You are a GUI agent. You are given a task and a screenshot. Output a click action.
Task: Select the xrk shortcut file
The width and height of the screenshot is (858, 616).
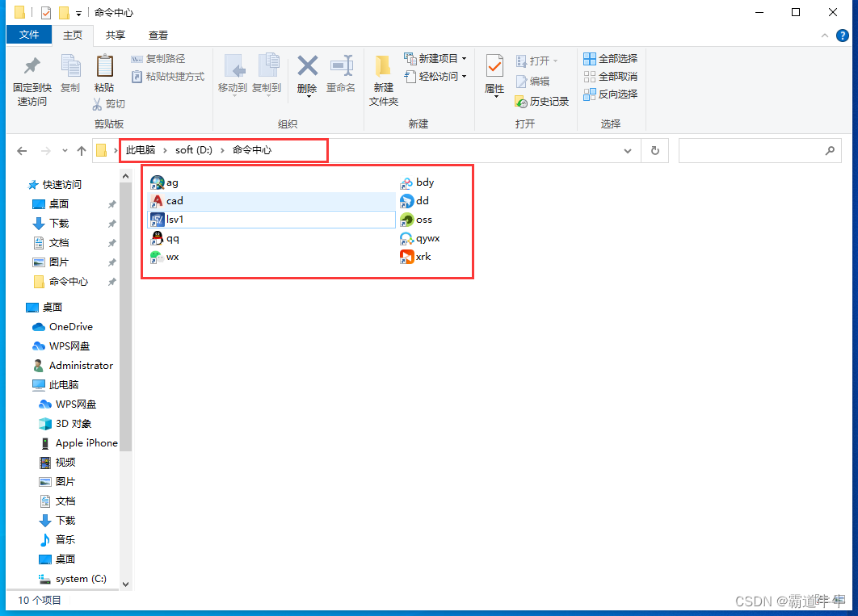point(415,257)
